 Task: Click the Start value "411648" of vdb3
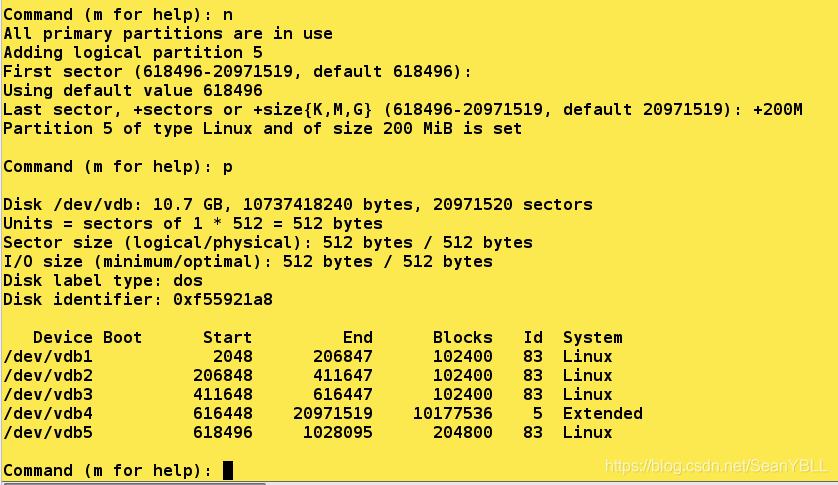point(223,395)
